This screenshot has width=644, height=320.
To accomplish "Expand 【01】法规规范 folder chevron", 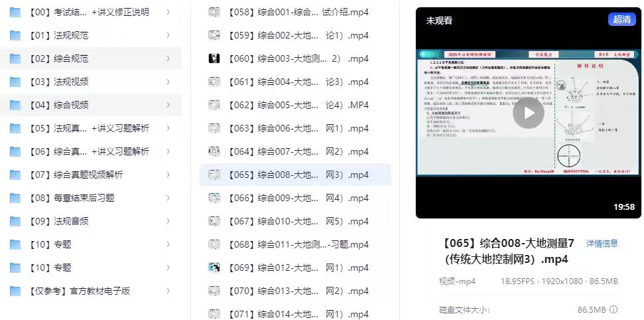I will (168, 35).
